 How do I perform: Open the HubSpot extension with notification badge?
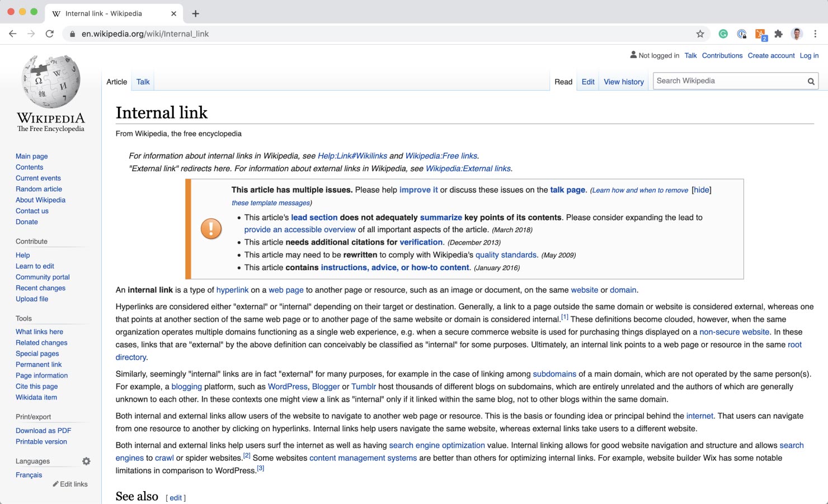tap(760, 32)
